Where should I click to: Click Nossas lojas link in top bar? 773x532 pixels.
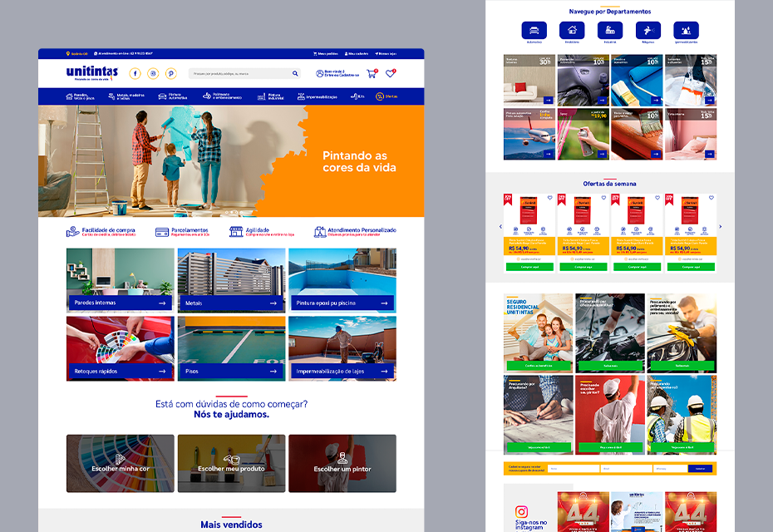coord(386,54)
